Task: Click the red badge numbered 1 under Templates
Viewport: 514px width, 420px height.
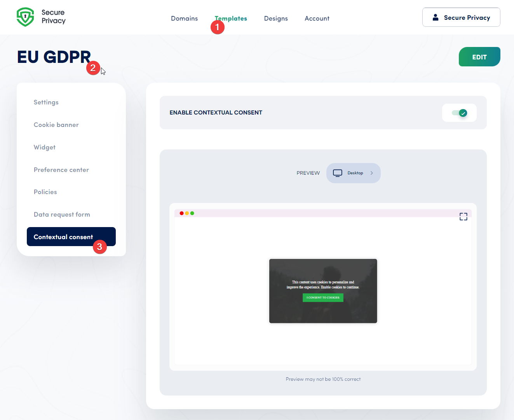Action: 218,27
